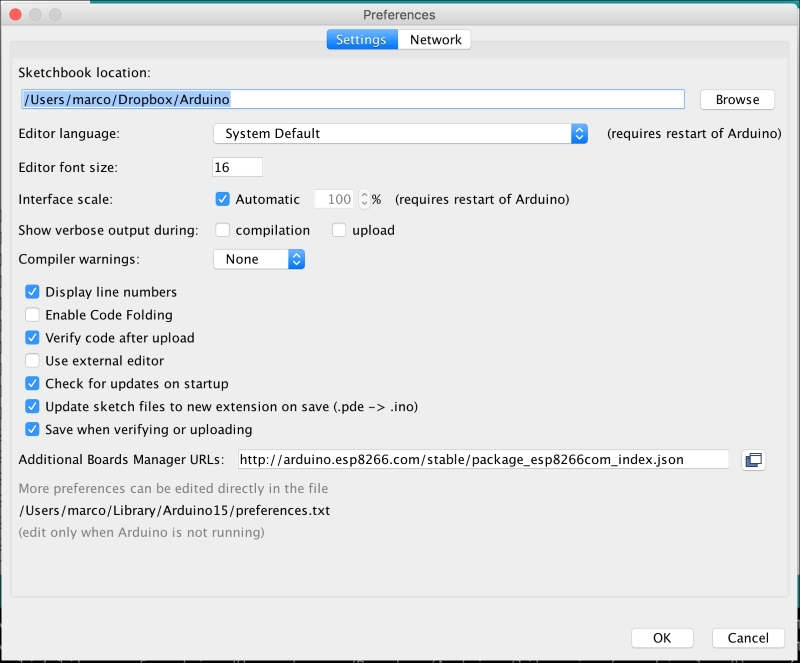Uncheck Automatic interface scale
The width and height of the screenshot is (800, 663).
pyautogui.click(x=223, y=199)
